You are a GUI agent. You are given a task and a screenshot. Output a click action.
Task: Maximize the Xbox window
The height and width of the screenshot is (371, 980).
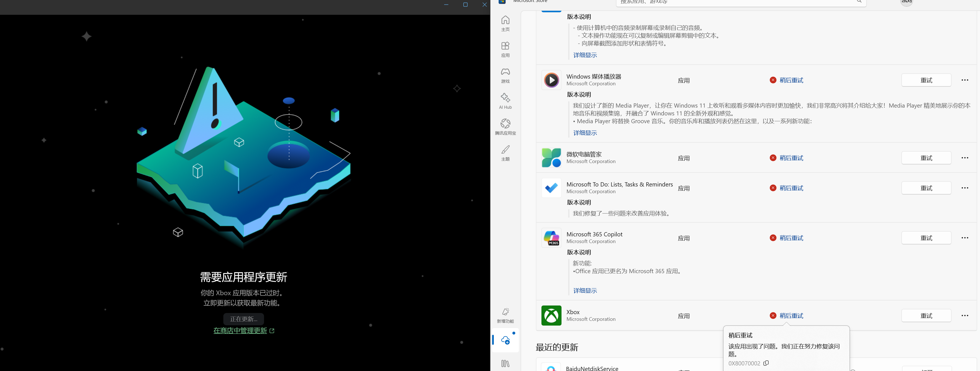465,4
